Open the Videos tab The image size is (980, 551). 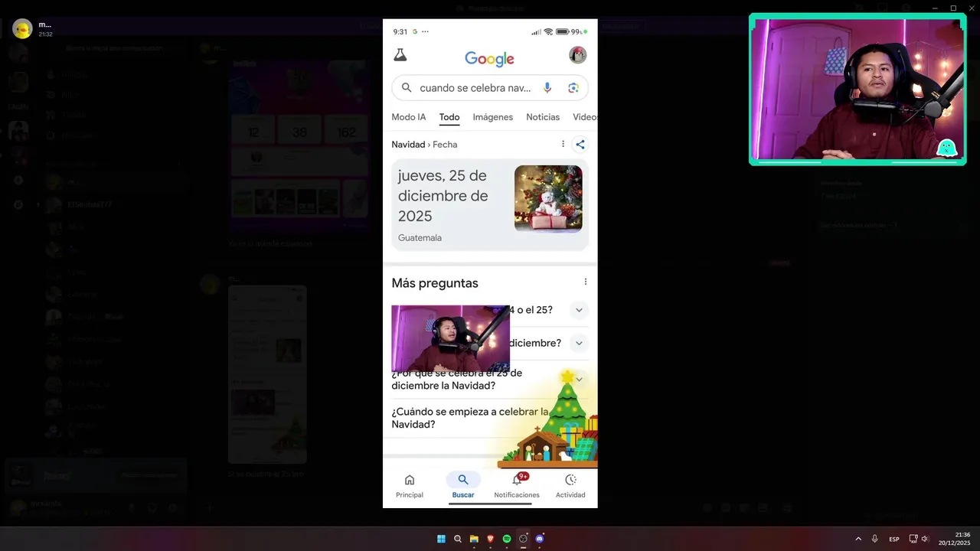tap(585, 117)
